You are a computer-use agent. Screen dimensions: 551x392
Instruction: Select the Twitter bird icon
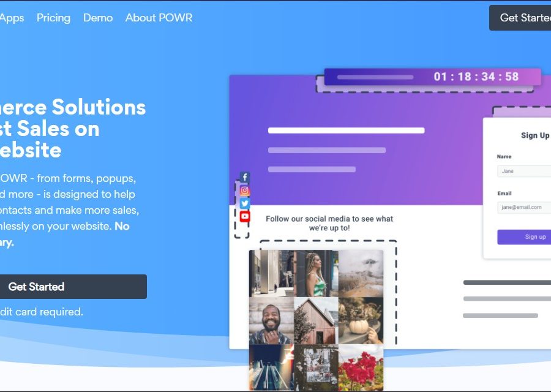(x=245, y=203)
